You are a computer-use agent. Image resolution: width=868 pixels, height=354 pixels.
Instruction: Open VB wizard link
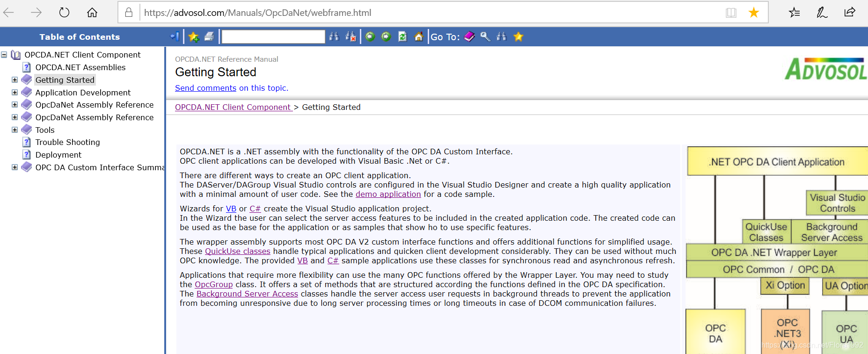(231, 209)
